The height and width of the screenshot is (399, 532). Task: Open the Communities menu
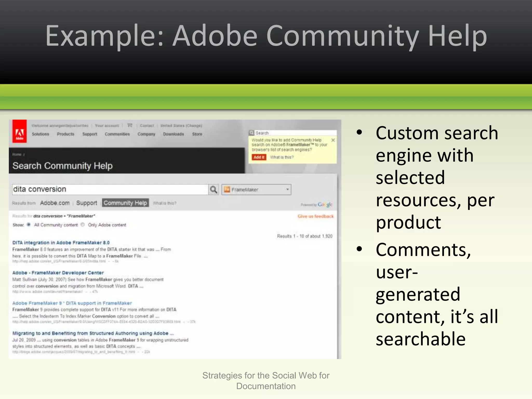pos(117,134)
